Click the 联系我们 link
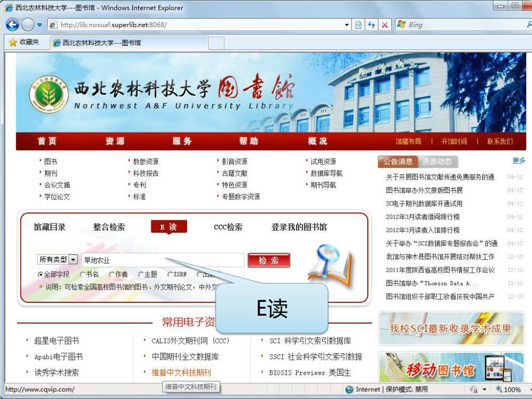Viewport: 532px width, 399px height. click(x=500, y=141)
